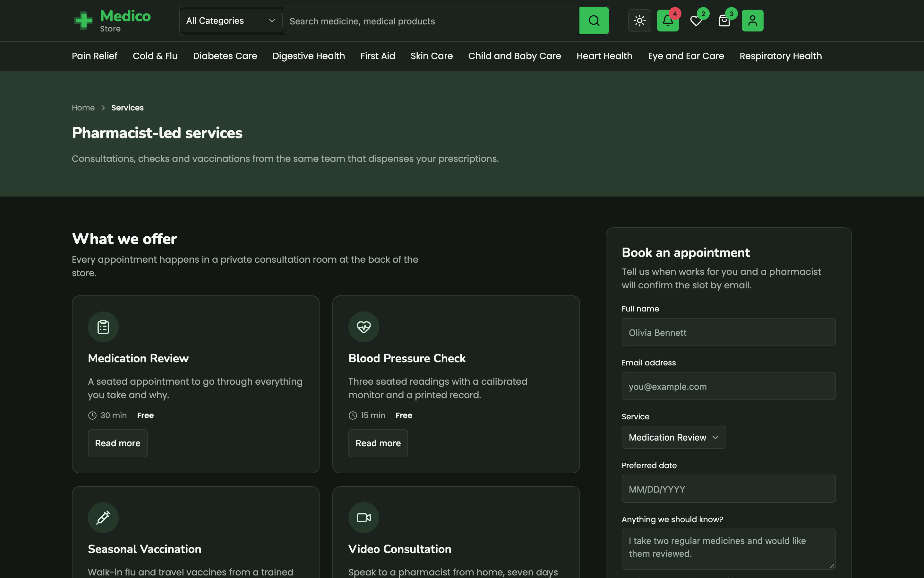Click the Blood Pressure heart-pulse icon
924x578 pixels.
tap(364, 327)
